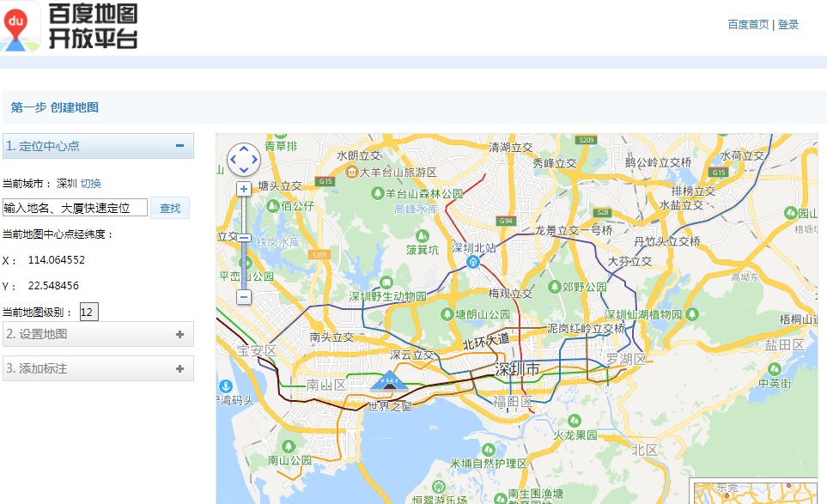The width and height of the screenshot is (827, 504).
Task: Click the 查找 search button
Action: point(169,208)
